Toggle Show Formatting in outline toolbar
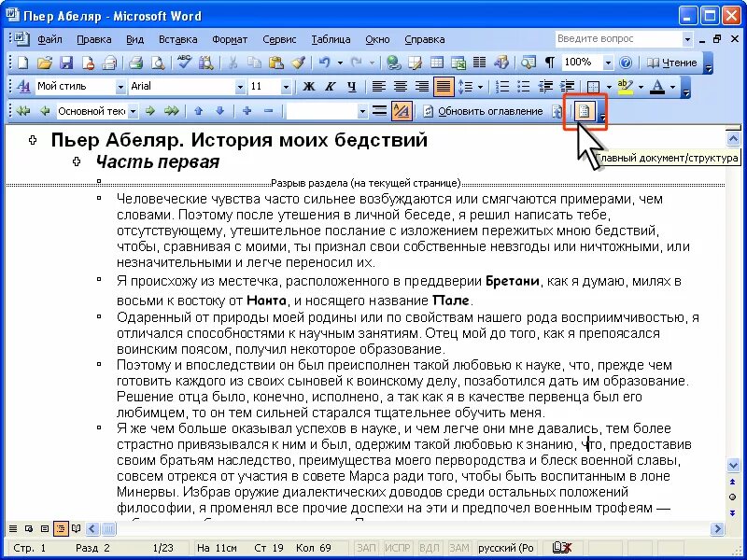747x560 pixels. click(402, 111)
